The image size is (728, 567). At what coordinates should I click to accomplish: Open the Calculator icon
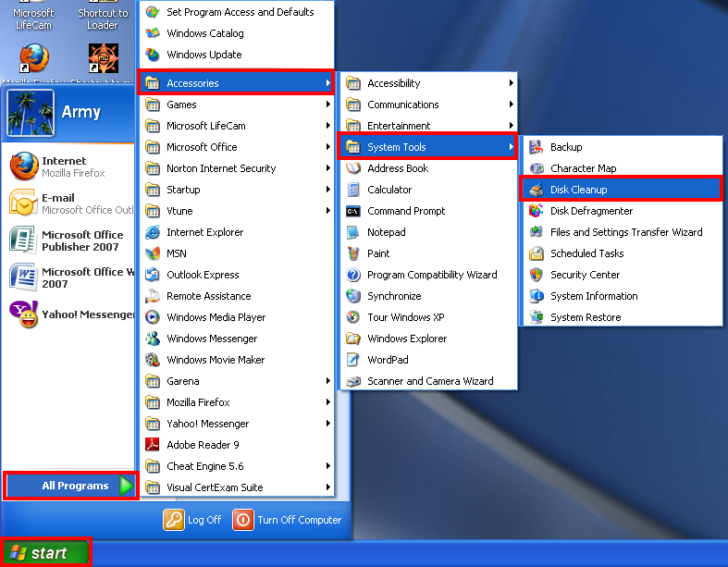pos(353,190)
